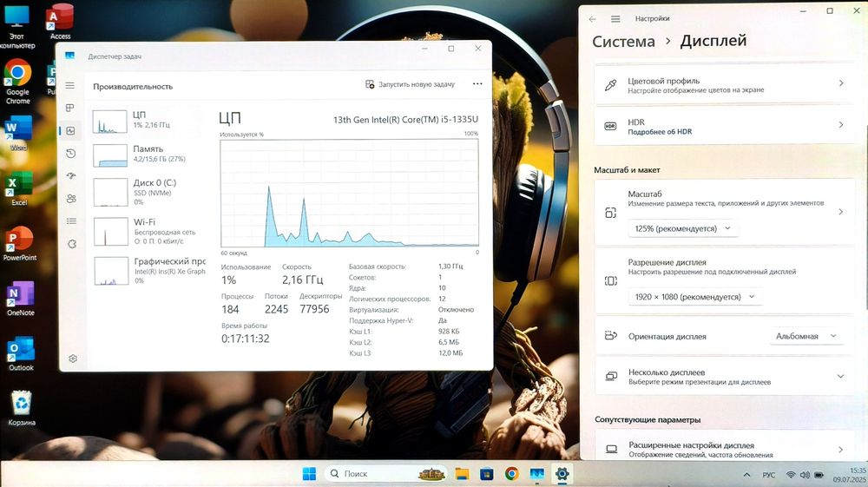Open Processes page in Task Manager sidebar
The image size is (868, 487).
69,108
